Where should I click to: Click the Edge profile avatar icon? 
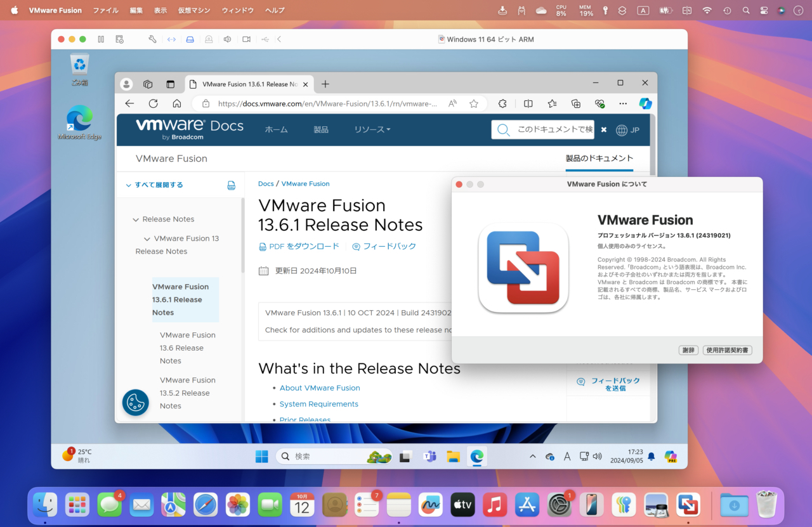click(126, 84)
